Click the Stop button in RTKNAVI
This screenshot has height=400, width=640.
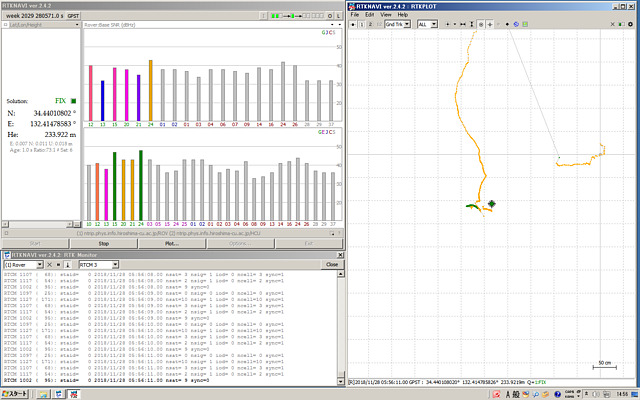pos(104,244)
